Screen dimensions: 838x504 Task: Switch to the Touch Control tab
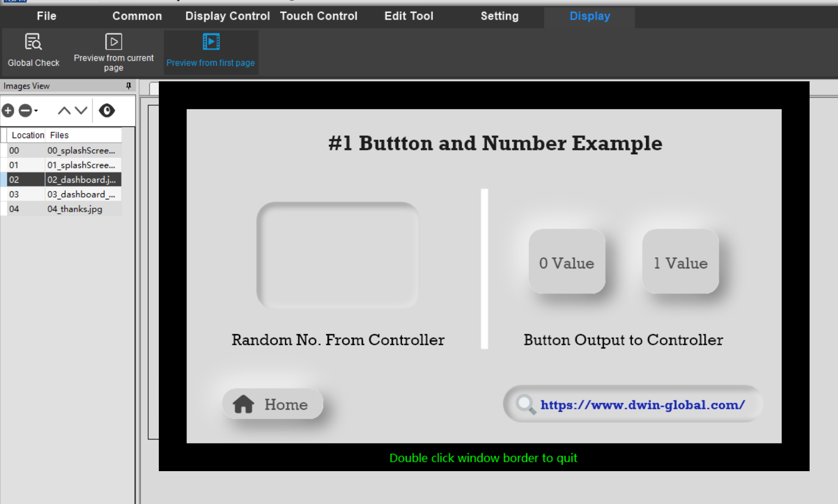pyautogui.click(x=319, y=16)
